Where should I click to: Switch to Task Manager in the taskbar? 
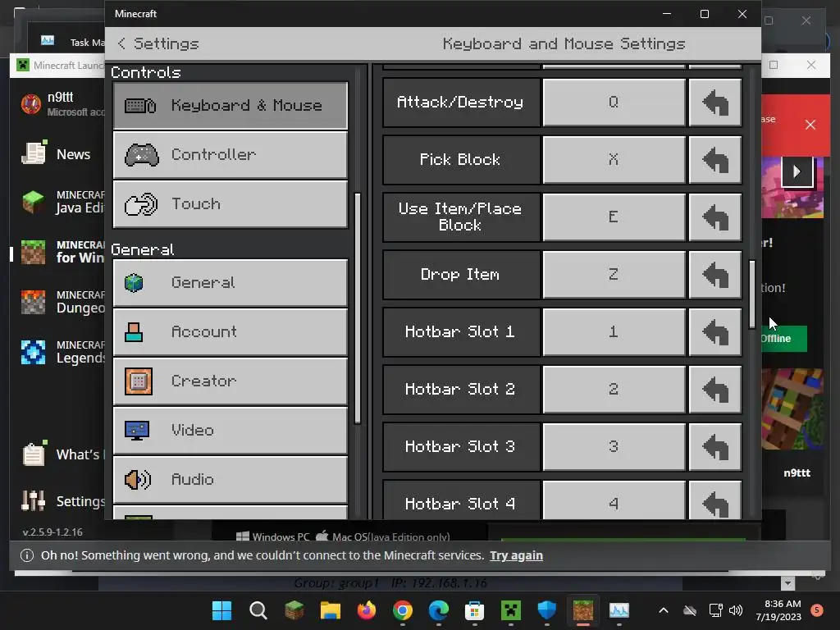point(619,610)
